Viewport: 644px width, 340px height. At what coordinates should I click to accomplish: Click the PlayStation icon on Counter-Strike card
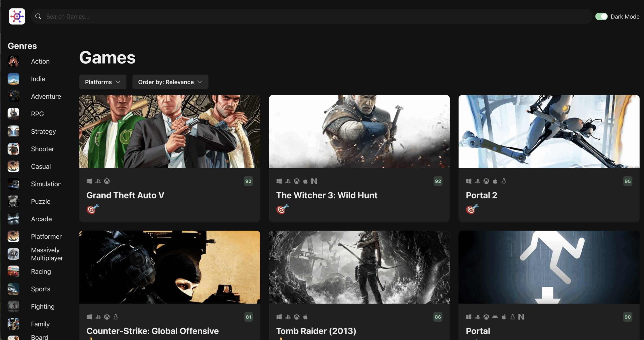point(98,317)
